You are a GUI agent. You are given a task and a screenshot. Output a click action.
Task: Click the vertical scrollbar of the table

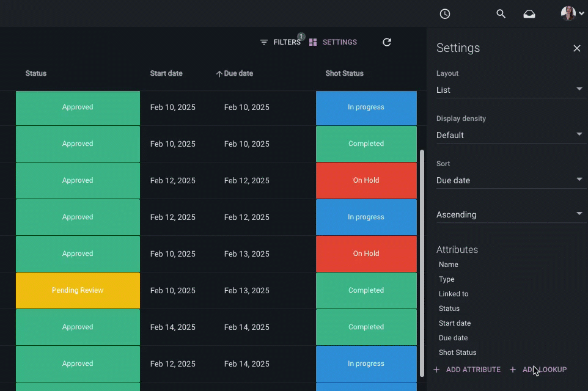[422, 263]
